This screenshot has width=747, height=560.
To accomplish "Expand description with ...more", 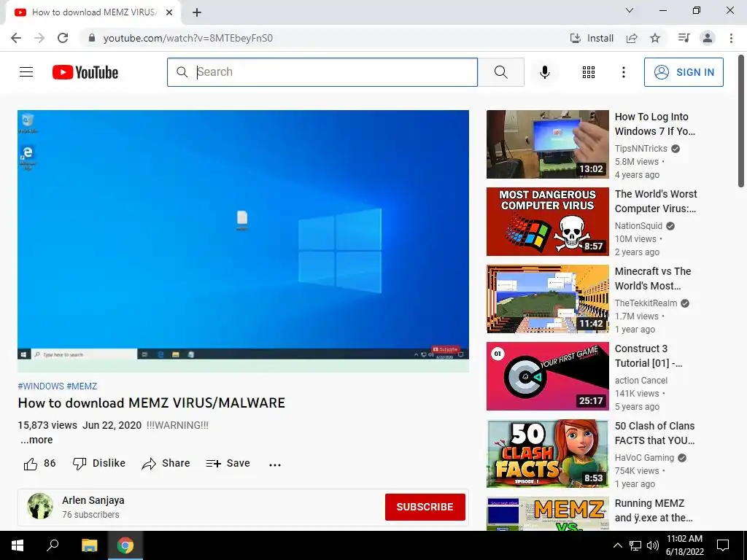I will click(36, 440).
